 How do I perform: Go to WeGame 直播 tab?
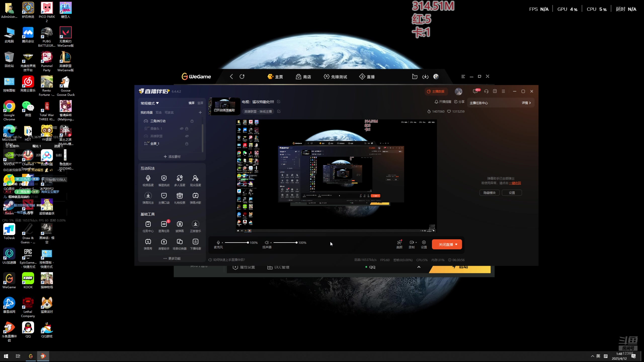tap(367, 77)
